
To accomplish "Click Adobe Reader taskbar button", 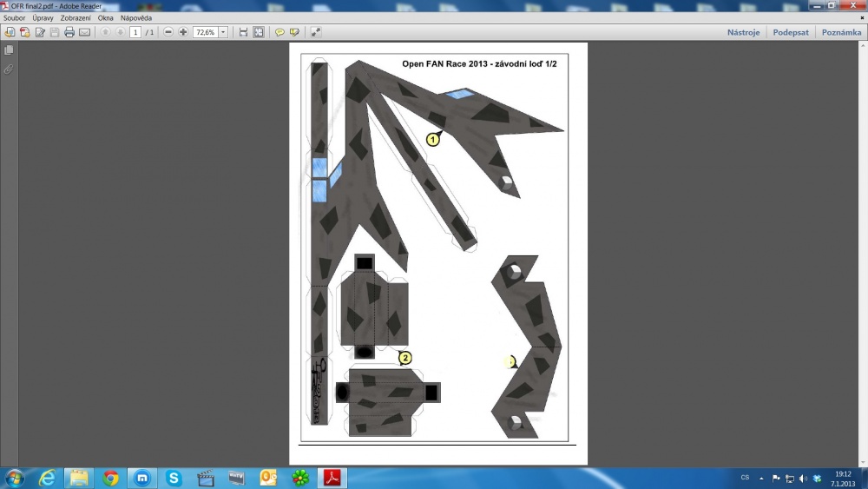I will point(332,478).
